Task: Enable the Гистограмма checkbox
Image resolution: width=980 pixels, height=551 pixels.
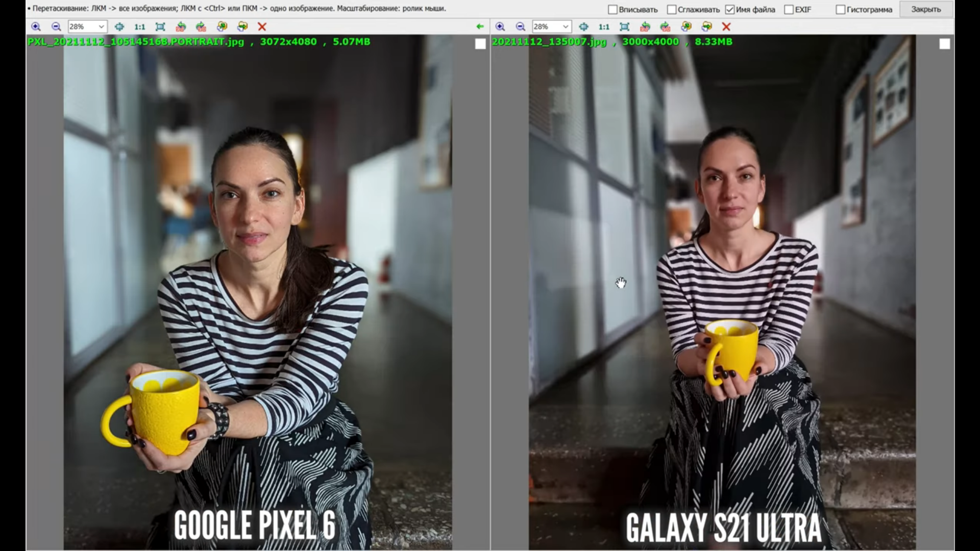Action: 841,10
